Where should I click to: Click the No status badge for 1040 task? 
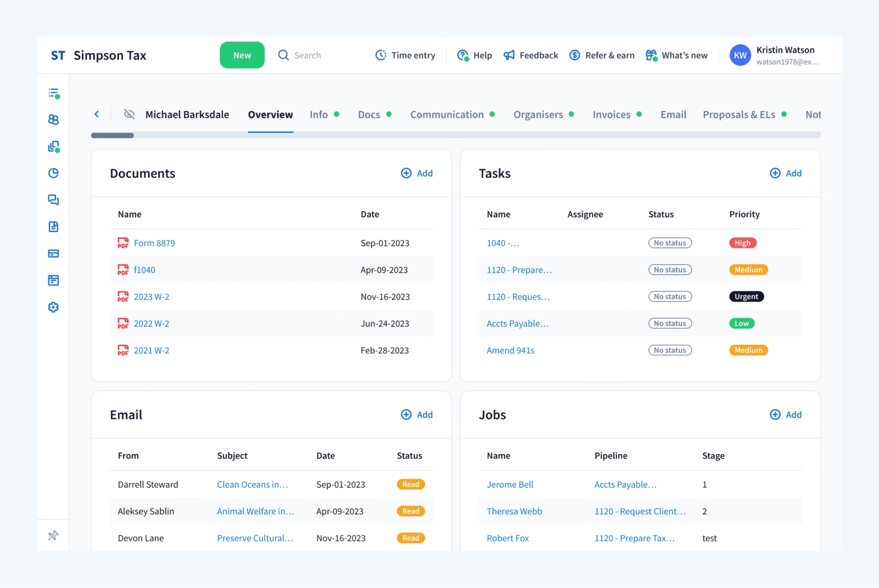pos(670,243)
